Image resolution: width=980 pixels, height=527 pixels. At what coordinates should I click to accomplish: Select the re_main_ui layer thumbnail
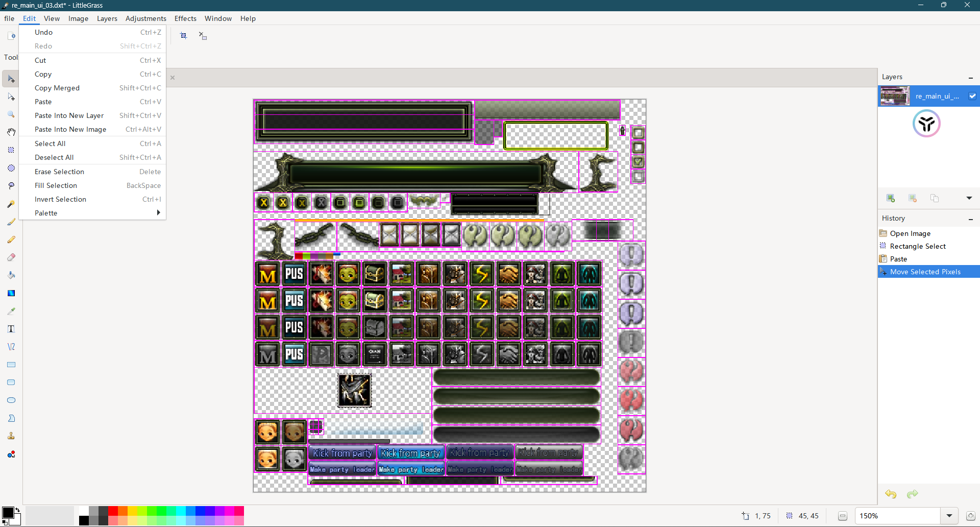pos(895,96)
